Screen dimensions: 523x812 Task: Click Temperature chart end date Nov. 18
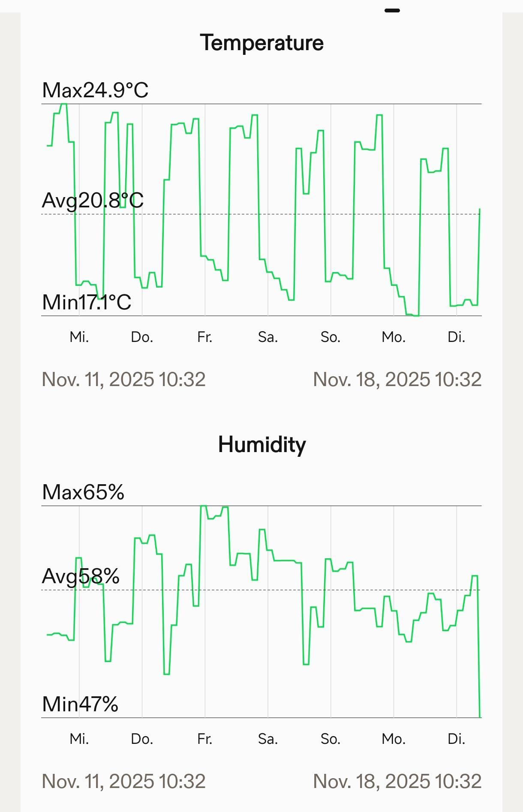pyautogui.click(x=397, y=379)
